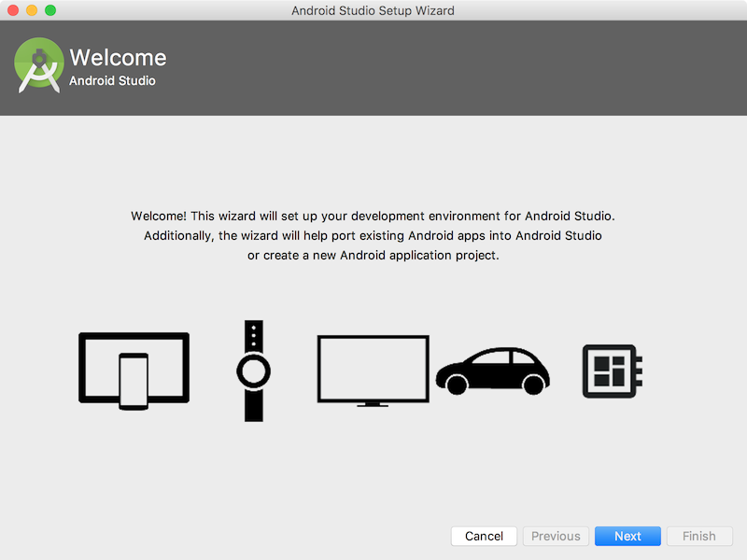Click the 'Welcome' header title
747x560 pixels.
tap(119, 58)
